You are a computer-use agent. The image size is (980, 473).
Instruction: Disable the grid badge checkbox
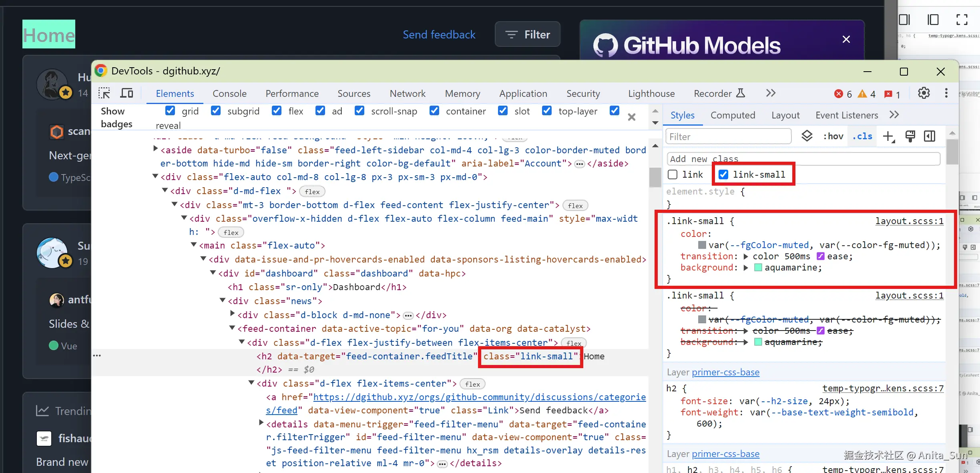(x=170, y=110)
